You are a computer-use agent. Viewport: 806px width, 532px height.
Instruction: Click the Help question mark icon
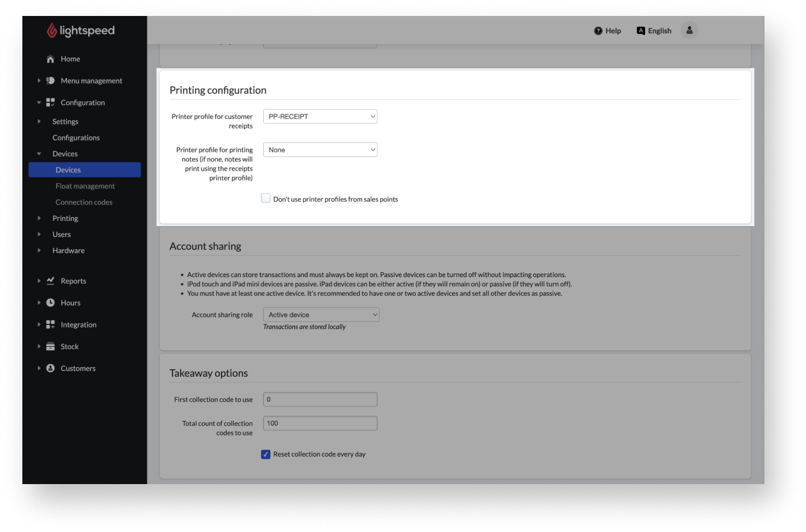tap(598, 31)
